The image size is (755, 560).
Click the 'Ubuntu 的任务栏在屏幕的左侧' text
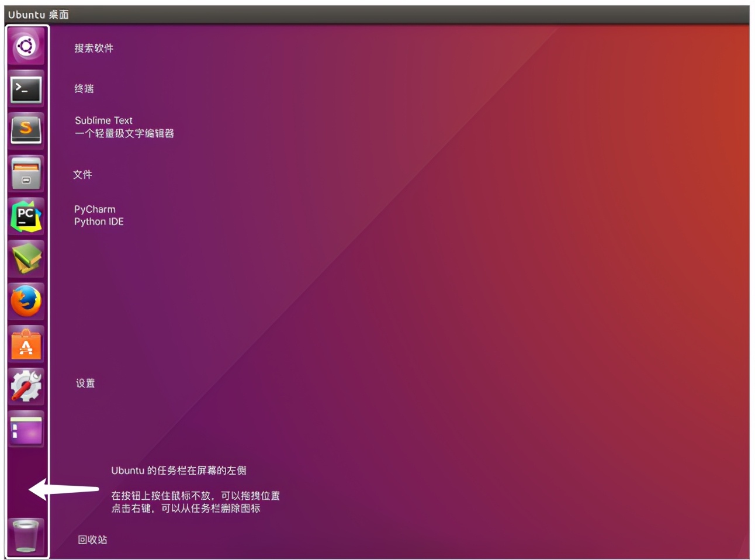pyautogui.click(x=179, y=471)
